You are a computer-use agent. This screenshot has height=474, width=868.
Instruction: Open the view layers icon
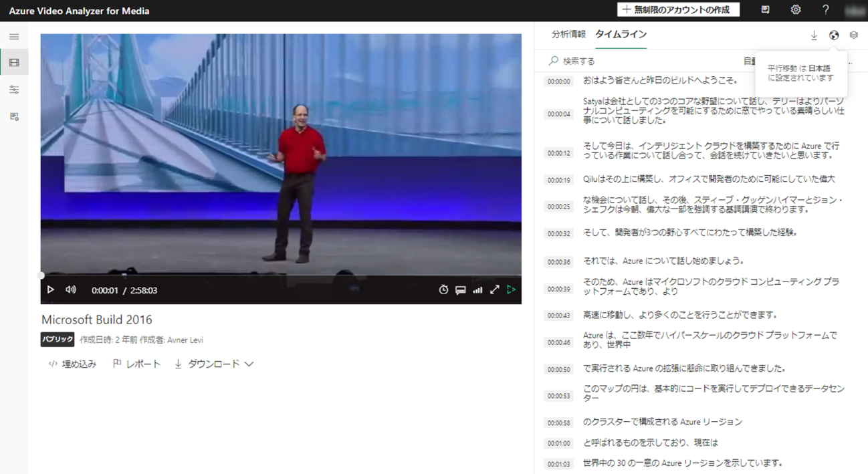(x=854, y=35)
